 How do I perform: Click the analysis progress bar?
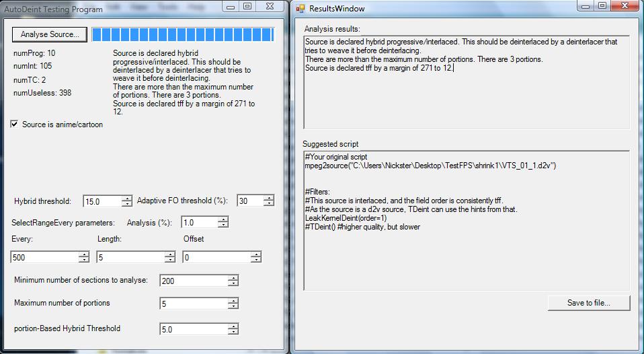(183, 34)
